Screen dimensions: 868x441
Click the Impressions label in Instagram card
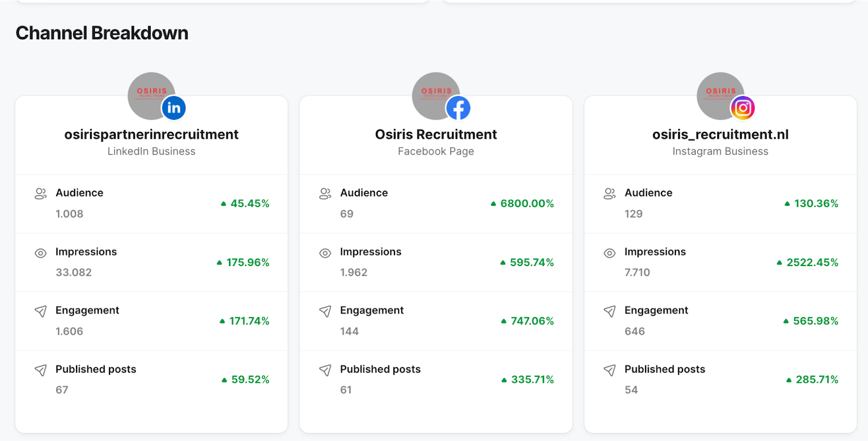pos(655,252)
